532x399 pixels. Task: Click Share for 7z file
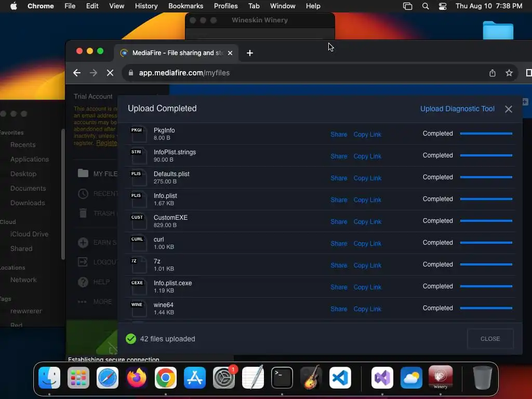point(339,265)
